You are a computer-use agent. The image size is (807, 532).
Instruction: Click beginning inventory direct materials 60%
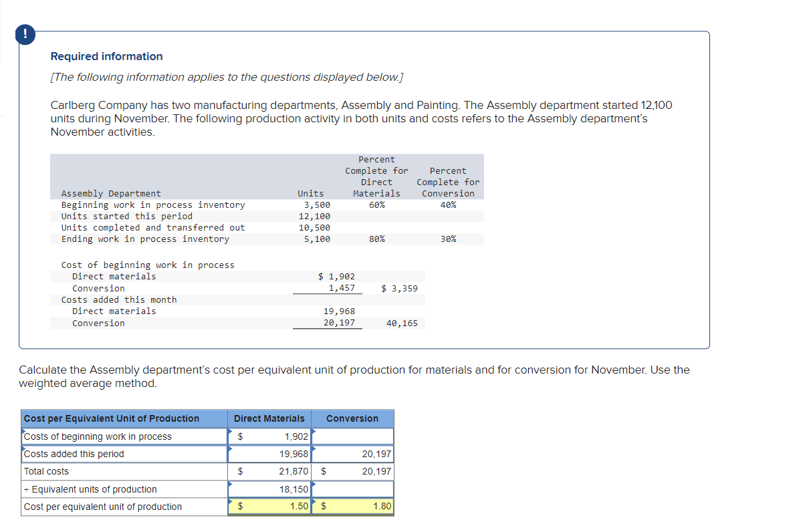(377, 205)
